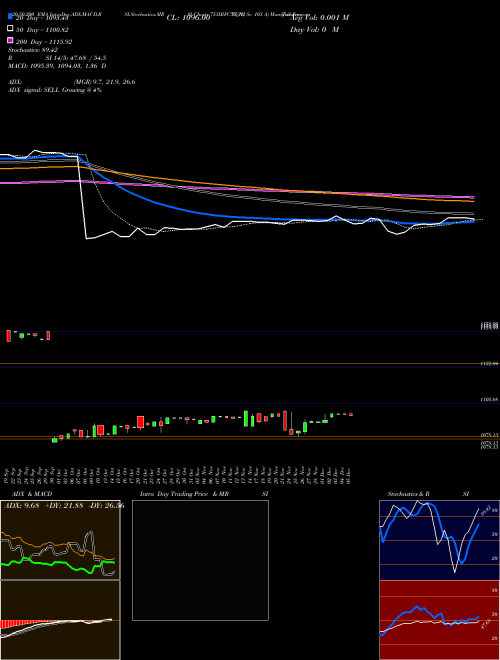Click the orange moving average line
The image size is (500, 660).
tap(236, 186)
